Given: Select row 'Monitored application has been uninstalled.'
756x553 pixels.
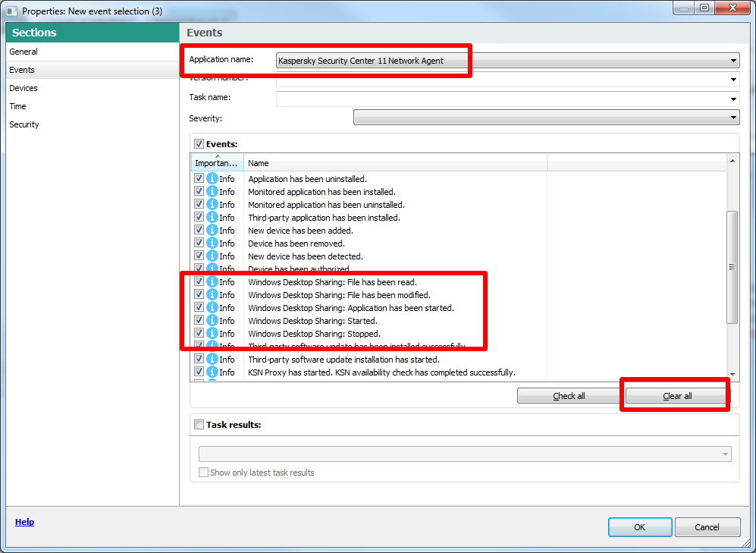Looking at the screenshot, I should (x=326, y=204).
